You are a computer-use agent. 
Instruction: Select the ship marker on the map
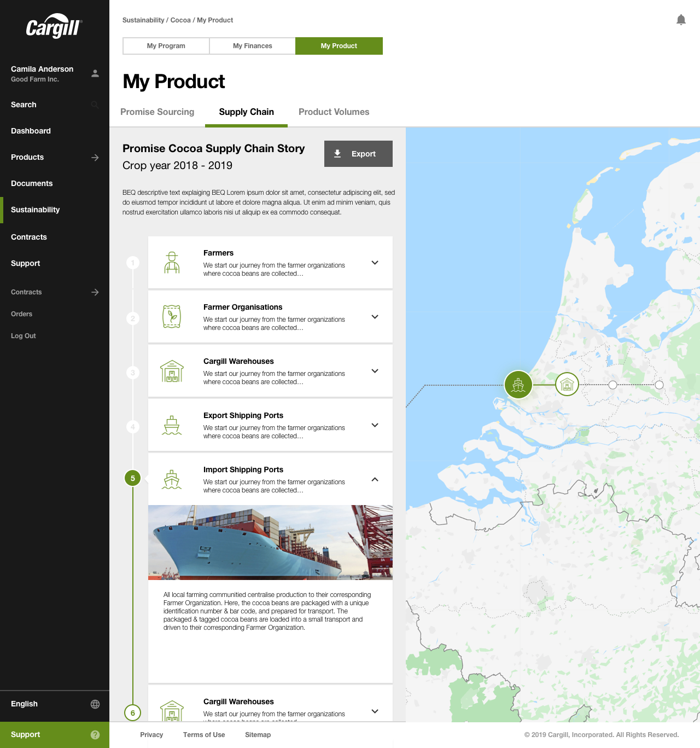pos(518,385)
